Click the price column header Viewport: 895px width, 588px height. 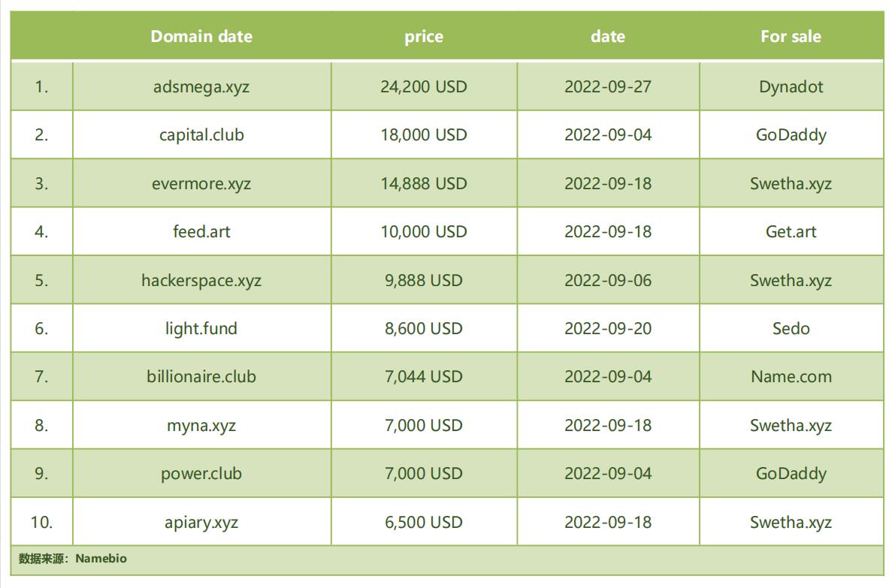coord(424,36)
